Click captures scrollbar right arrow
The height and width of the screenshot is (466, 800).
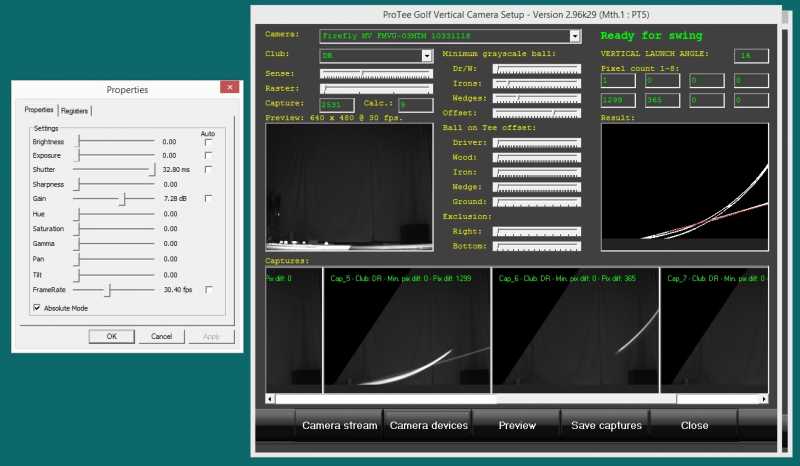[764, 399]
